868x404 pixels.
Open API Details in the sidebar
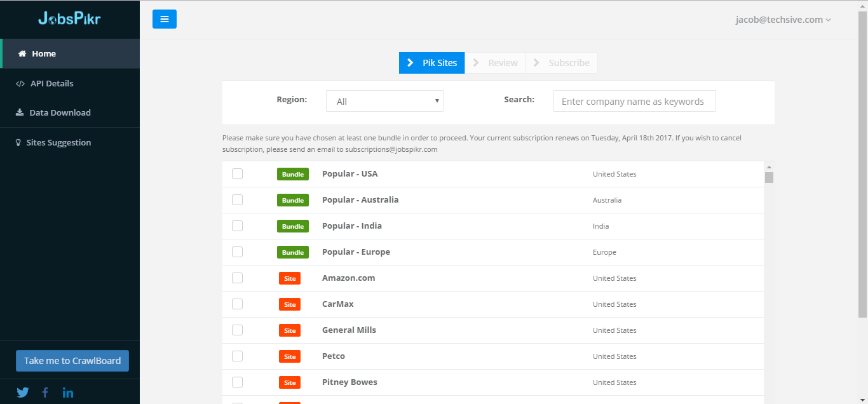pos(51,83)
